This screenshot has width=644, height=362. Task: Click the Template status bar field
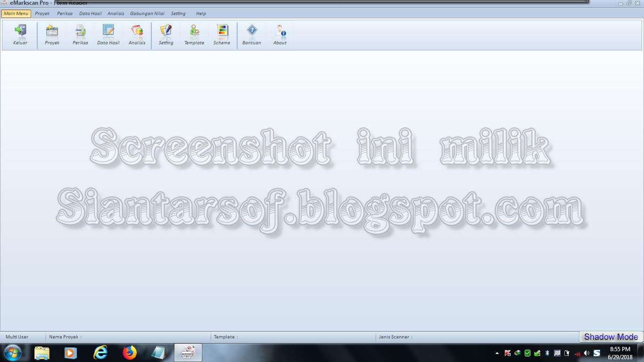tap(293, 337)
